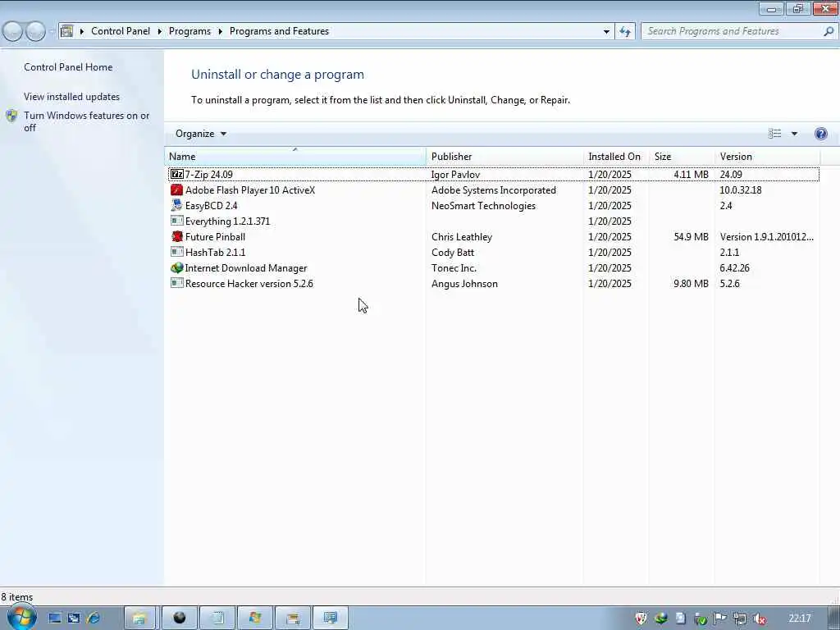Click the HashTab 2.1.1 program icon
Image resolution: width=840 pixels, height=630 pixels.
coord(177,252)
